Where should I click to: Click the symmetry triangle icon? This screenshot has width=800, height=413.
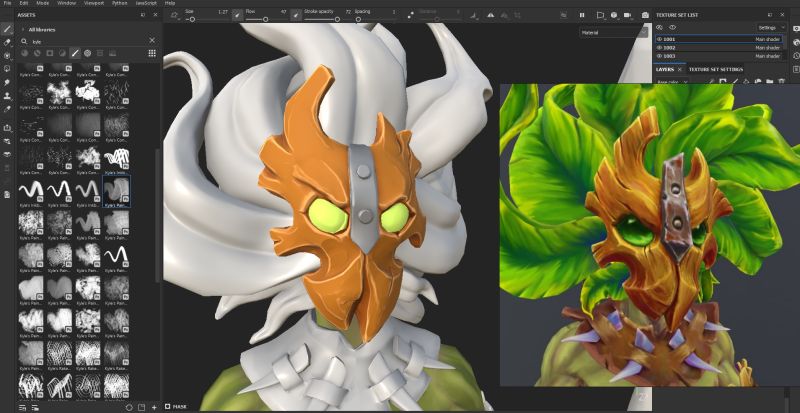click(490, 15)
